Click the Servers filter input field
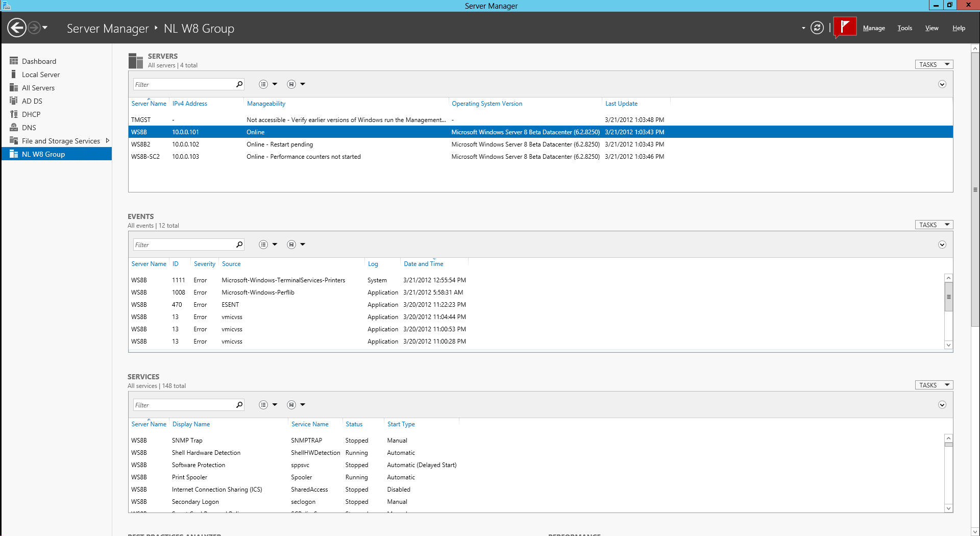Screen dimensions: 980x536 [184, 84]
